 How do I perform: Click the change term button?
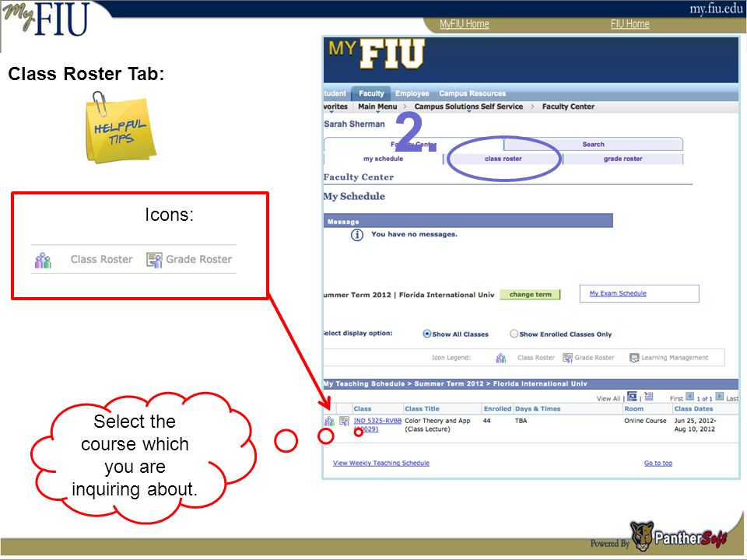point(530,295)
